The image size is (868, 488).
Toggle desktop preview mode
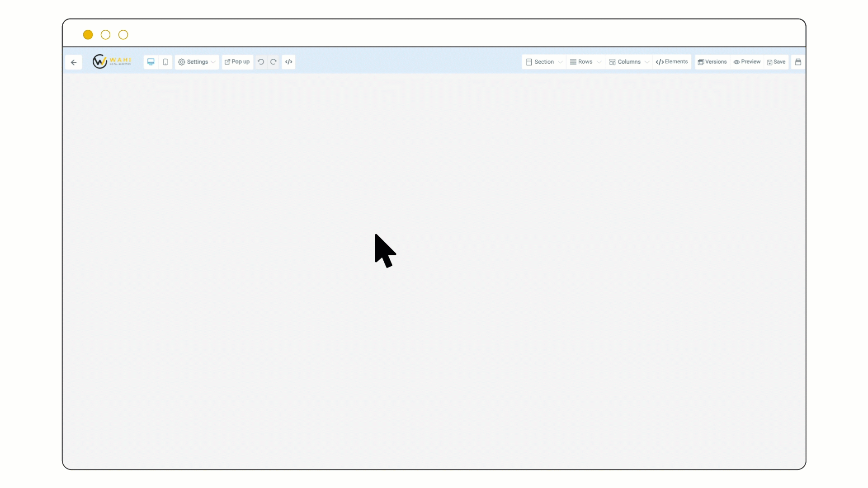pyautogui.click(x=151, y=62)
